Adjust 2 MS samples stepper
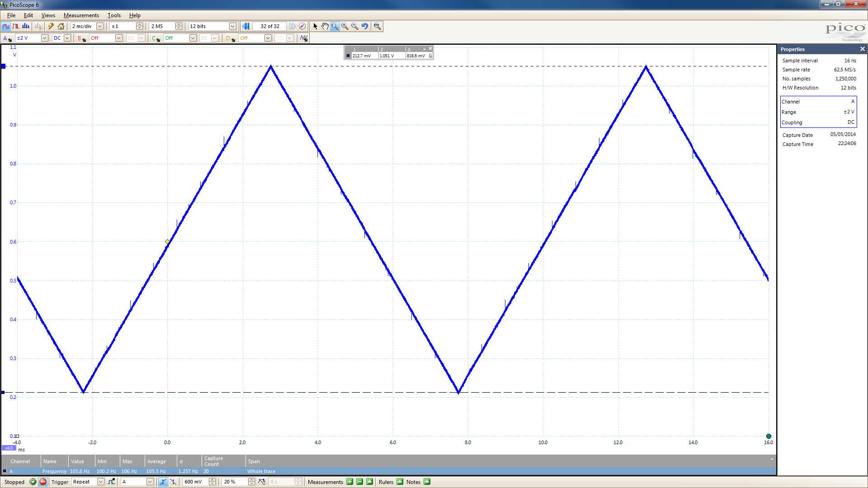This screenshot has width=868, height=488. point(179,26)
